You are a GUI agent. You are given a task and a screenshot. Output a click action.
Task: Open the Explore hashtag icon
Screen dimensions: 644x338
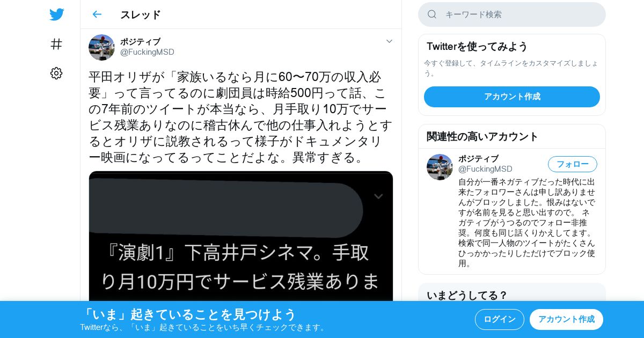point(56,44)
